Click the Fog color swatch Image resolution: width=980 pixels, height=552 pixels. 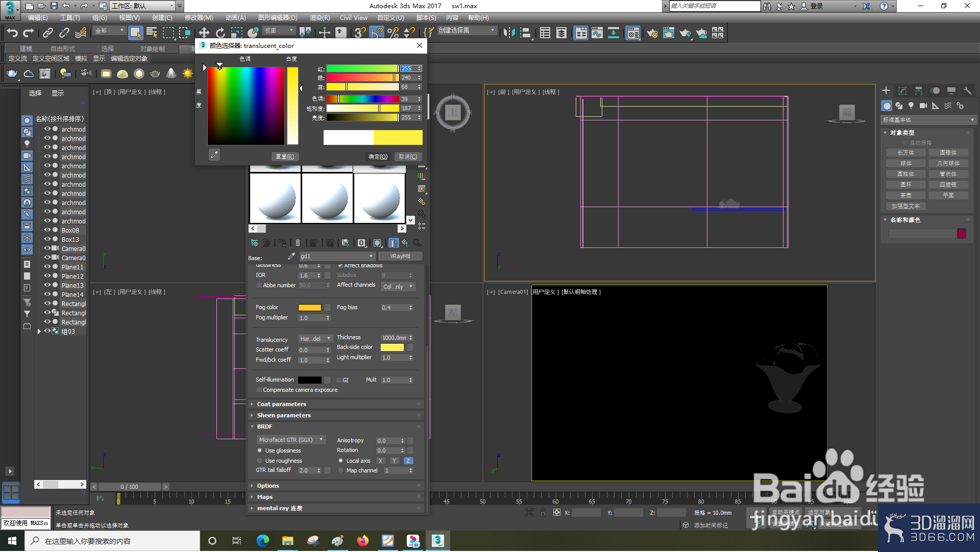(x=310, y=308)
